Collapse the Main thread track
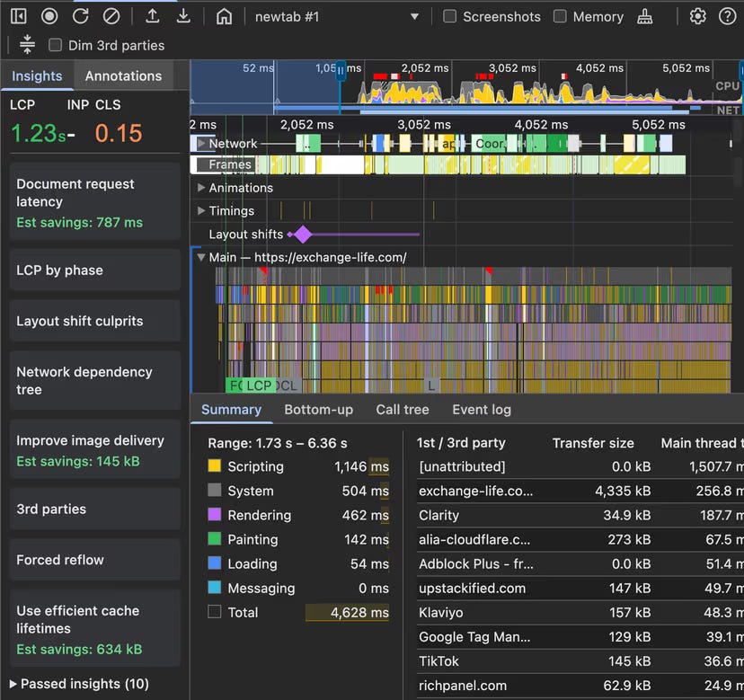 click(x=201, y=257)
